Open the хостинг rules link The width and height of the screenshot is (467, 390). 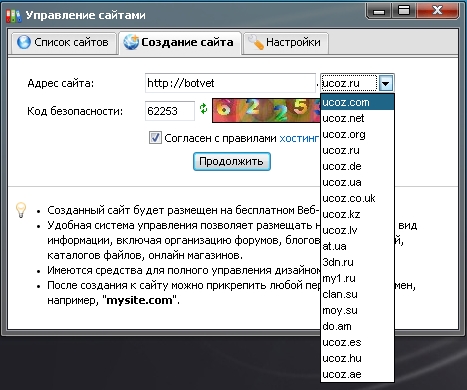pos(299,138)
